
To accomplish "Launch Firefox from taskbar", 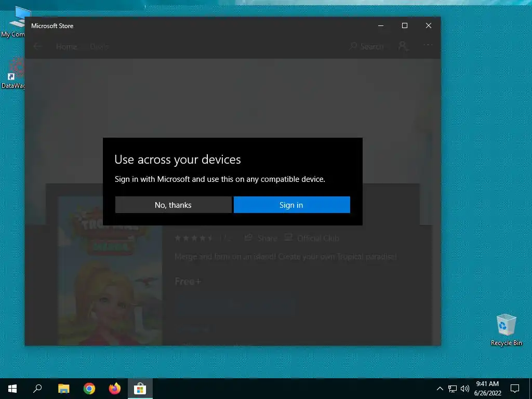I will pos(115,389).
